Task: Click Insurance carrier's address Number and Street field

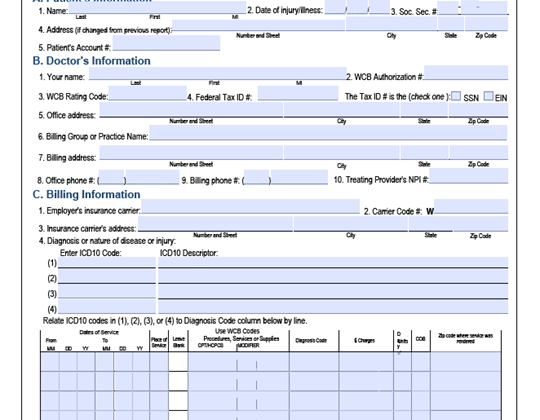Action: (x=216, y=224)
